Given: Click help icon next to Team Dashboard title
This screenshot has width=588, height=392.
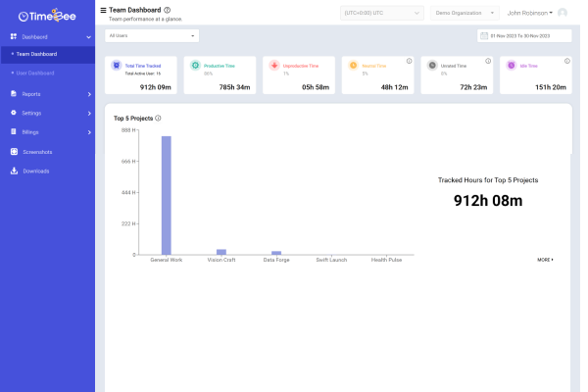Looking at the screenshot, I should [168, 10].
